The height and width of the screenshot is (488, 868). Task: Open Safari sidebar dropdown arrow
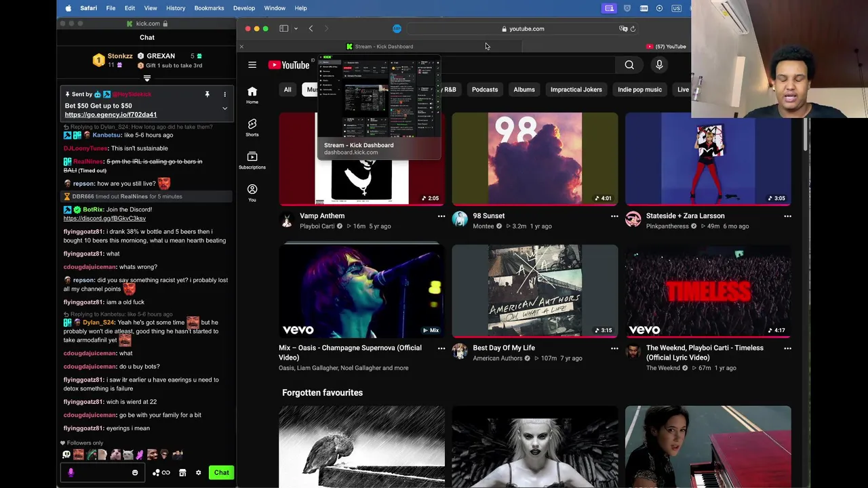pos(296,28)
